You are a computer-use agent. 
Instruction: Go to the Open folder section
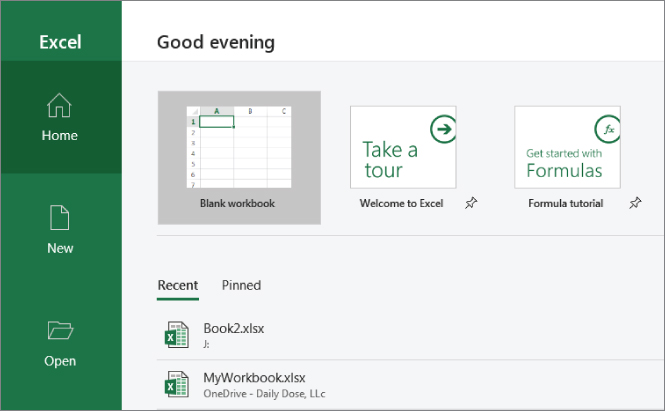(60, 344)
